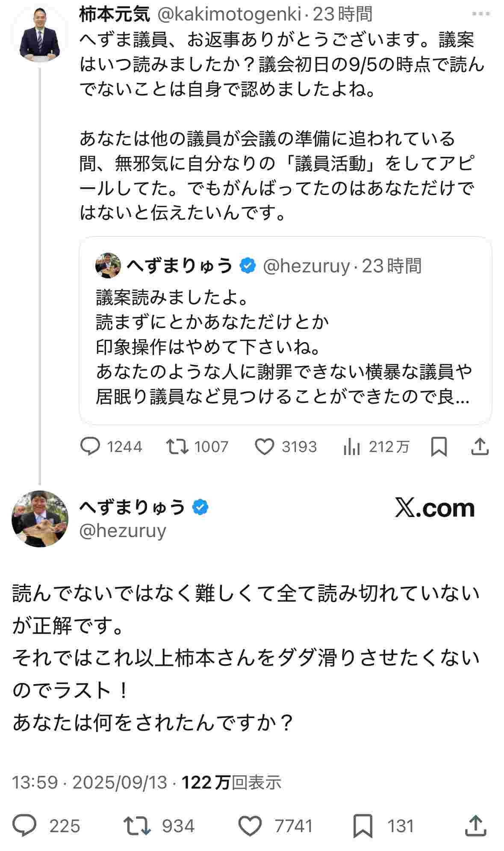This screenshot has width=504, height=851.
Task: Open へずまりゅう large profile avatar
Action: click(x=40, y=518)
